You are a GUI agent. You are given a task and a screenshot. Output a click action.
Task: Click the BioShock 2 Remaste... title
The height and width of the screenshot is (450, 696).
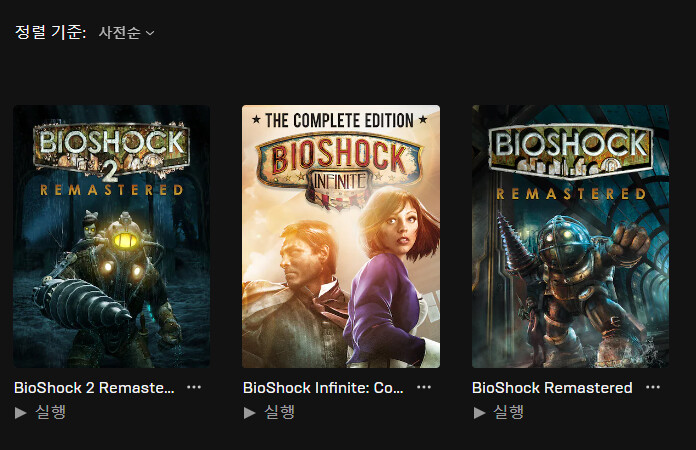pyautogui.click(x=94, y=387)
